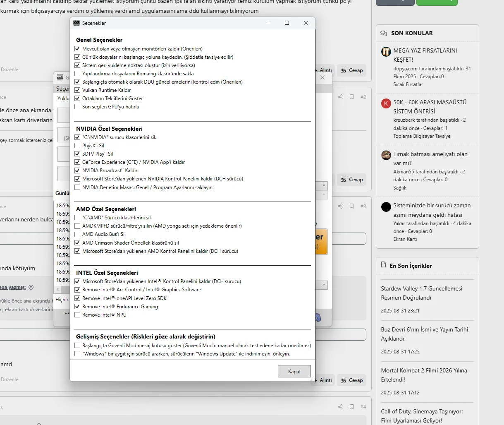
Task: Toggle 'GeForce Experience (GFE) / NVIDIA App'i kaldır'
Action: (x=77, y=162)
